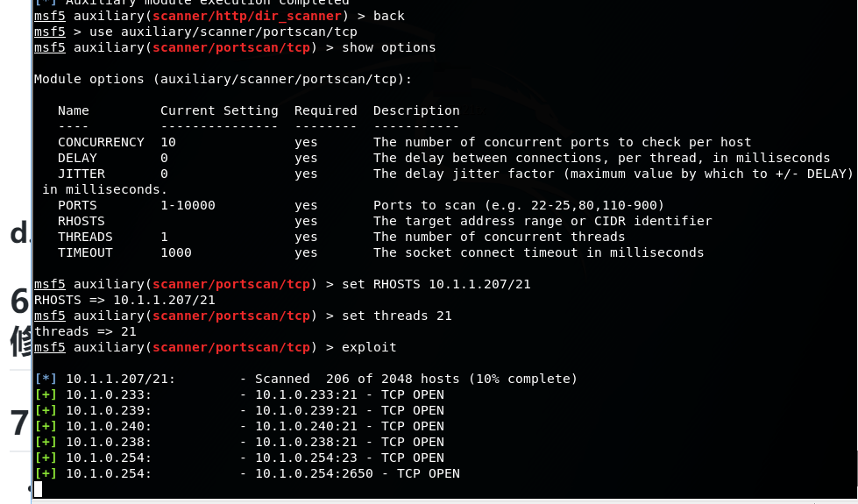Click the PORTS value 1-10000
858x504 pixels.
tap(188, 205)
